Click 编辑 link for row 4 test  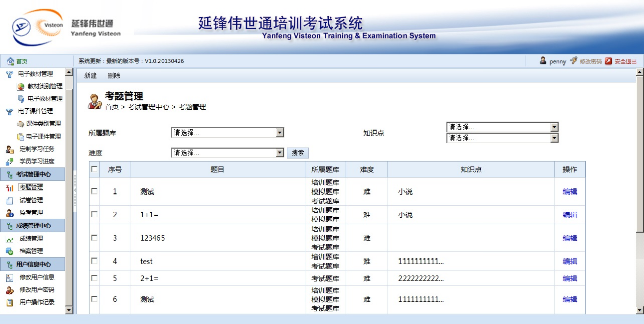570,262
